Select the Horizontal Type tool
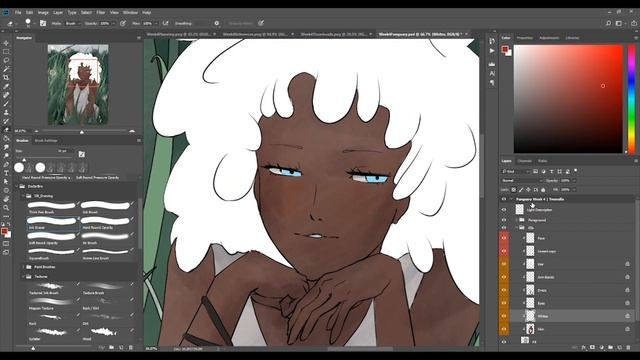Viewport: 640px width, 360px height. [x=6, y=173]
